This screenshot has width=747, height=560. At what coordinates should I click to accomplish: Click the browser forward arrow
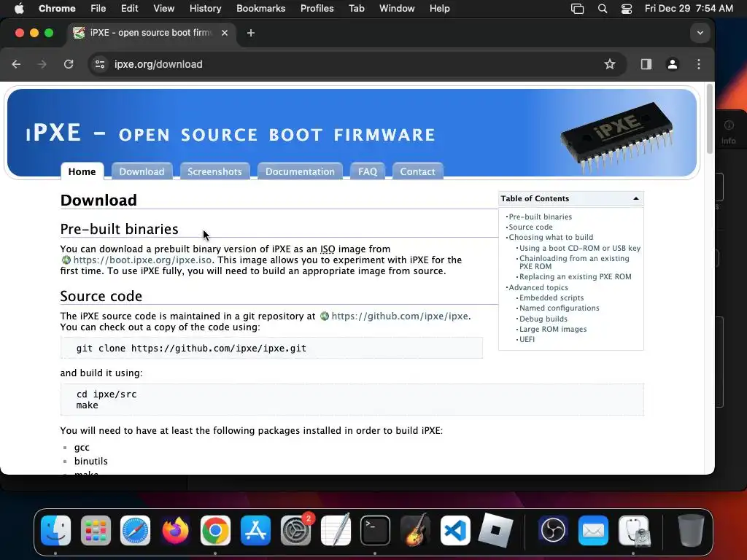pos(42,64)
